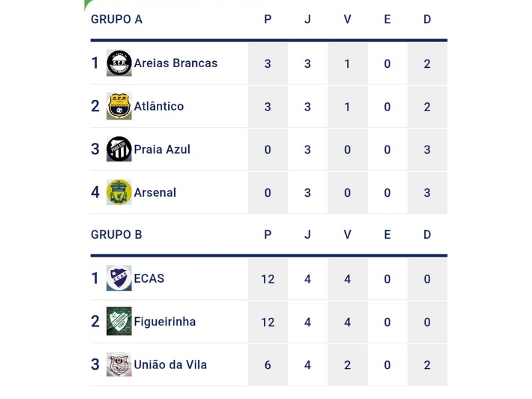Open the Figueirinha green crest
Viewport: 532px width, 399px height.
[119, 321]
